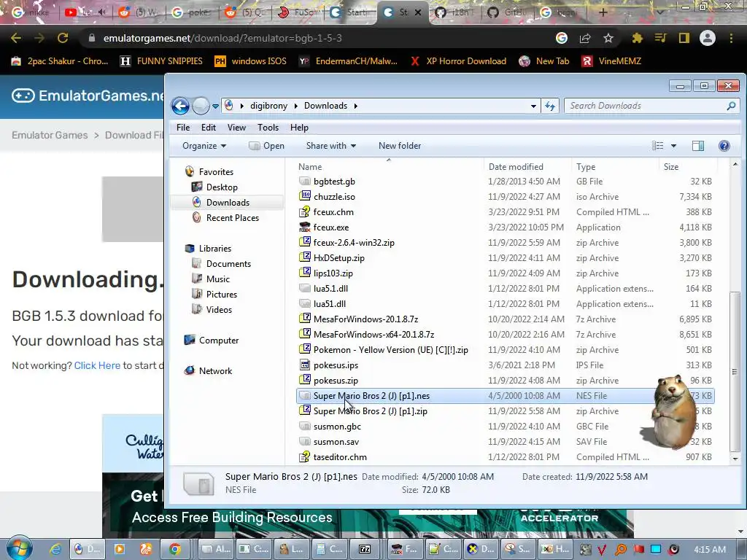The height and width of the screenshot is (560, 747).
Task: Open the Edit menu in Explorer
Action: [208, 127]
